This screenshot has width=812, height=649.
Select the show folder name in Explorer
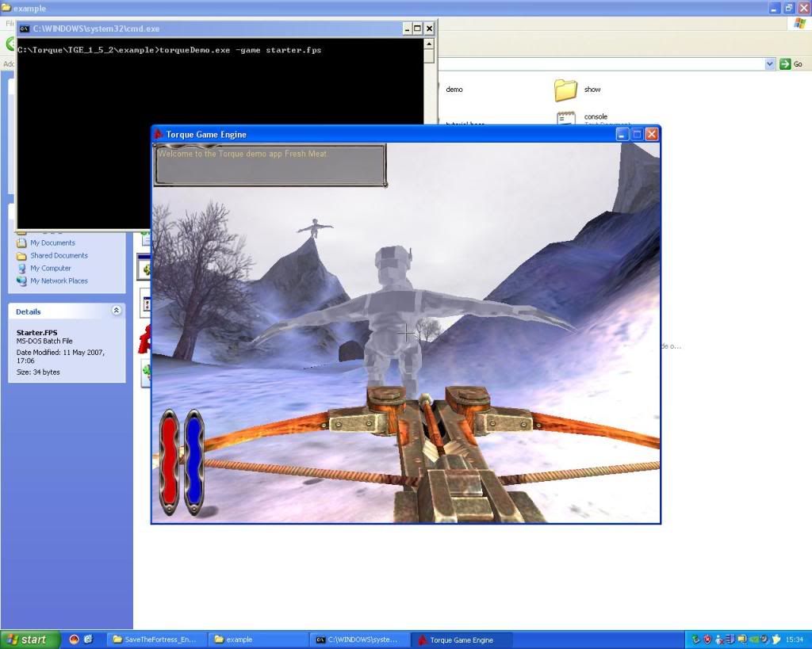point(592,90)
